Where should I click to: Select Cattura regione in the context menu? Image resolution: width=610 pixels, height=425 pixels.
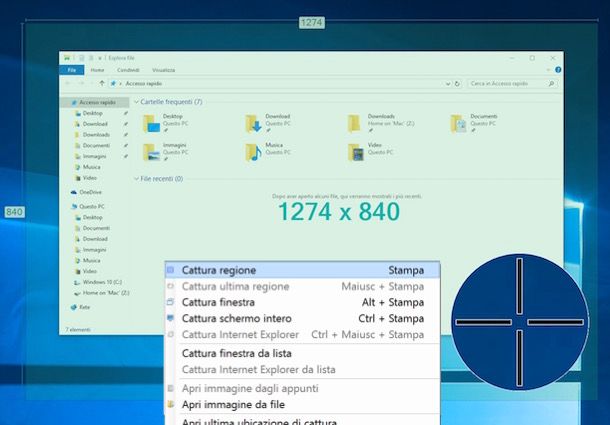[219, 270]
